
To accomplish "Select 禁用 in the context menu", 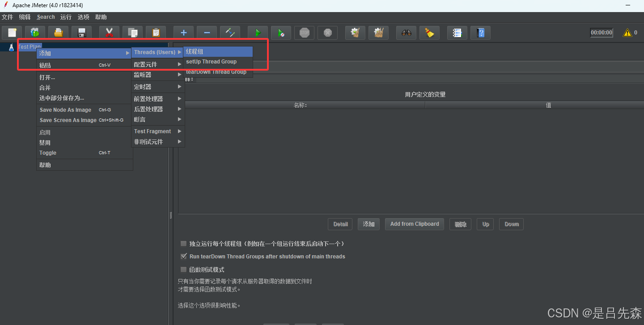I will tap(85, 143).
